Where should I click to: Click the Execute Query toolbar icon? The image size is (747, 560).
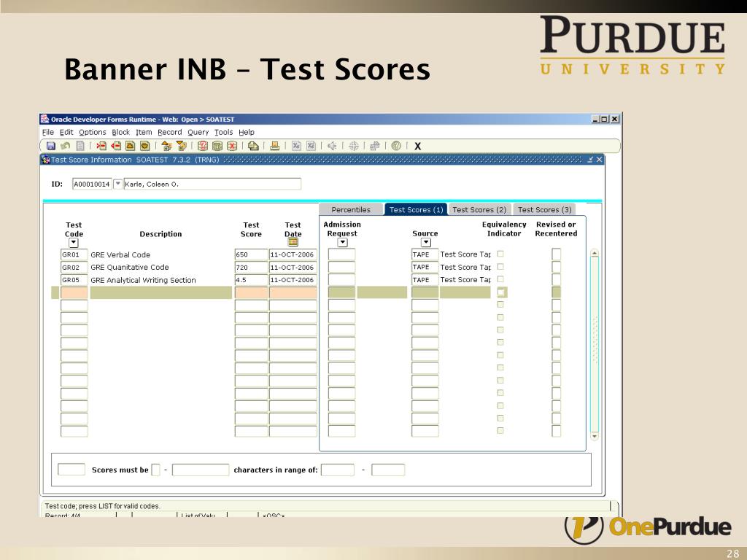[217, 146]
